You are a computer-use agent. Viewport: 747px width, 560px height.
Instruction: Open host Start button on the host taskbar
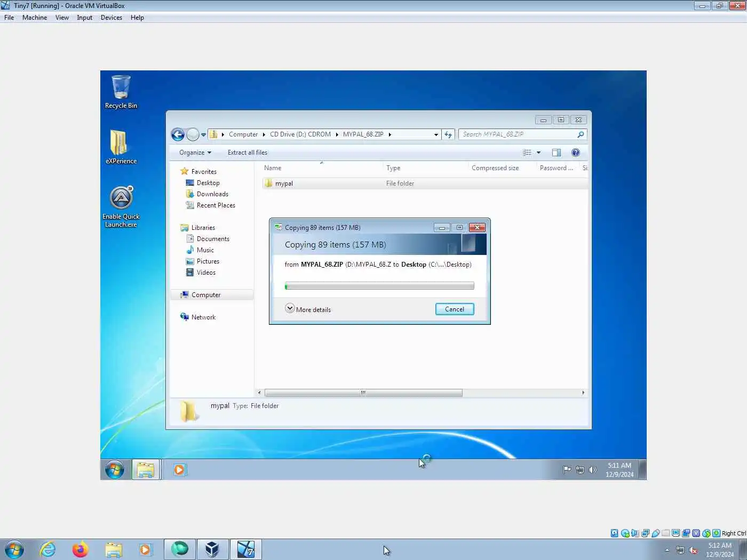point(14,550)
